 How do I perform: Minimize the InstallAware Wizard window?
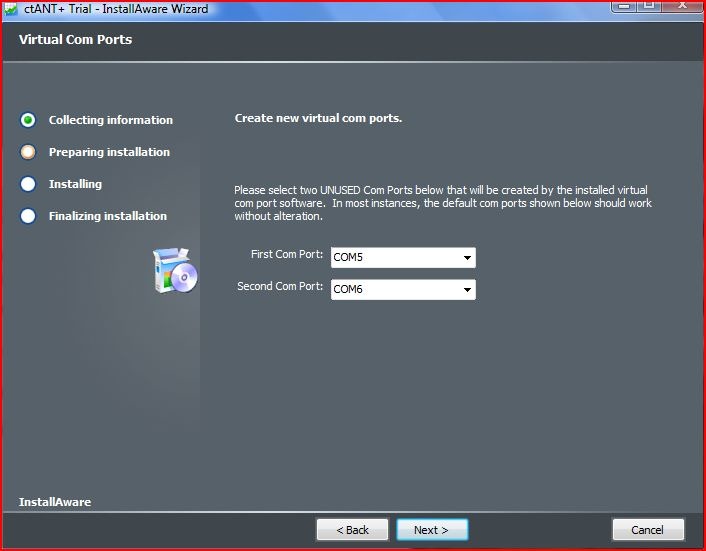coord(623,5)
